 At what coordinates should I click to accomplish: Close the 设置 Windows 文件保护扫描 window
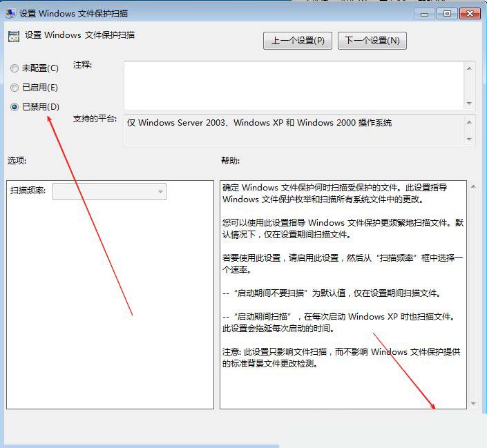(470, 14)
